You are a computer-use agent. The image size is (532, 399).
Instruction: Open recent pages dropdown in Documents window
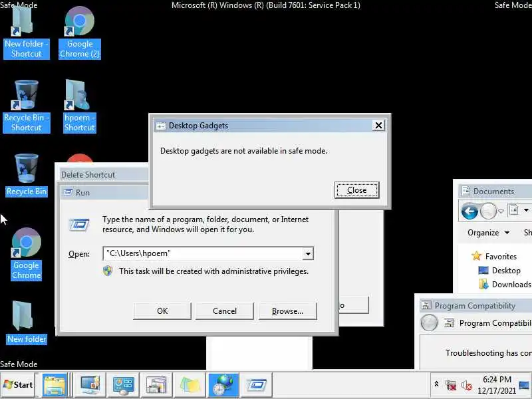[x=501, y=211]
